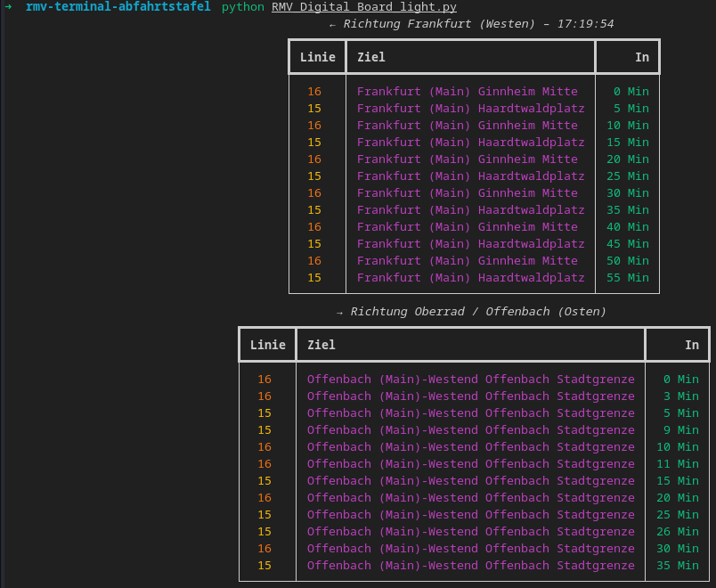The image size is (716, 588).
Task: Select the Ginnheim Mitte departure in 50 Min
Action: tap(467, 261)
